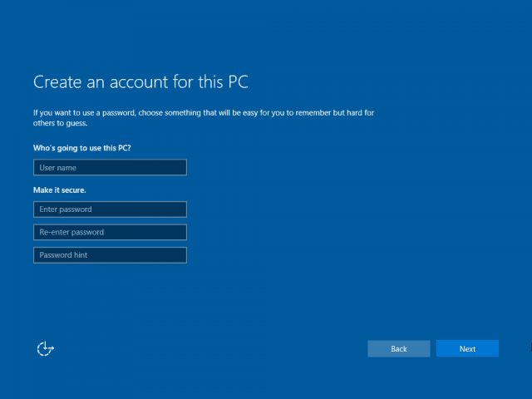Click the 'Make it secure.' label
This screenshot has height=399, width=532.
pos(59,190)
